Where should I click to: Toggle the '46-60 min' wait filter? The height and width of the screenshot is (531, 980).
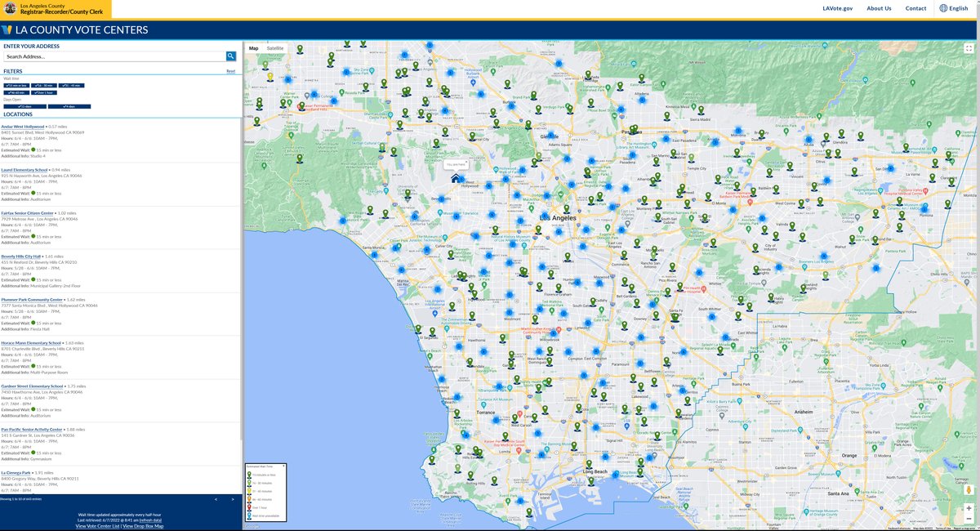tap(16, 92)
